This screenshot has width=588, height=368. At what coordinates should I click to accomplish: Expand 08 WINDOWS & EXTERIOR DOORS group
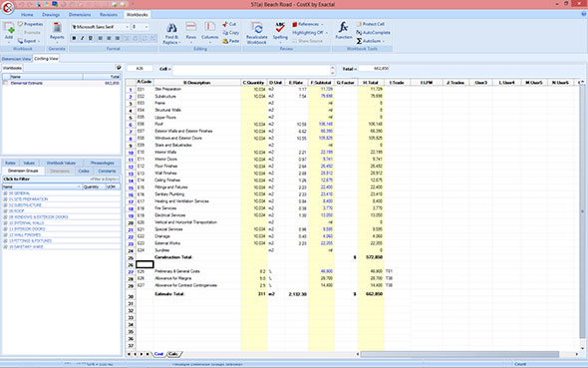point(5,217)
